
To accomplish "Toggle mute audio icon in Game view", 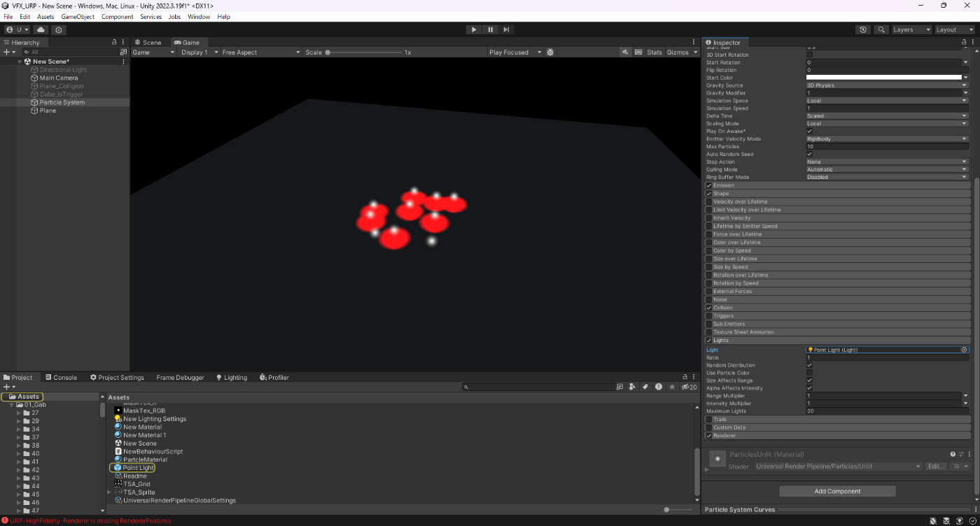I will pos(625,52).
